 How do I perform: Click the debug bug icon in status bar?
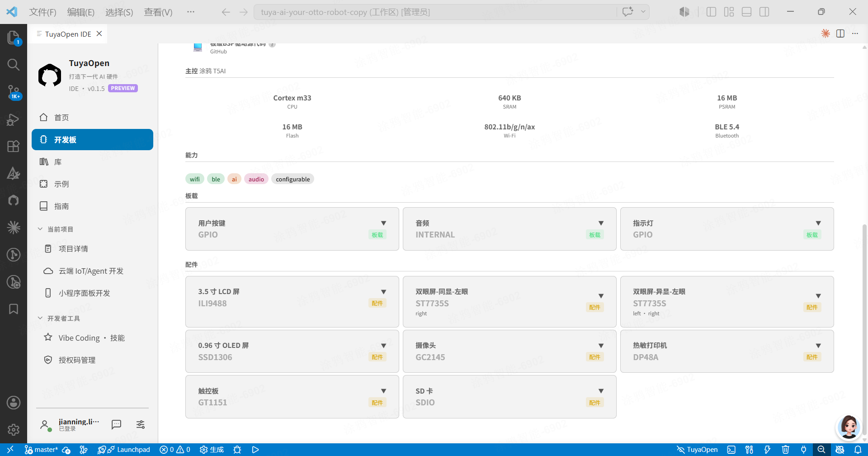[237, 450]
